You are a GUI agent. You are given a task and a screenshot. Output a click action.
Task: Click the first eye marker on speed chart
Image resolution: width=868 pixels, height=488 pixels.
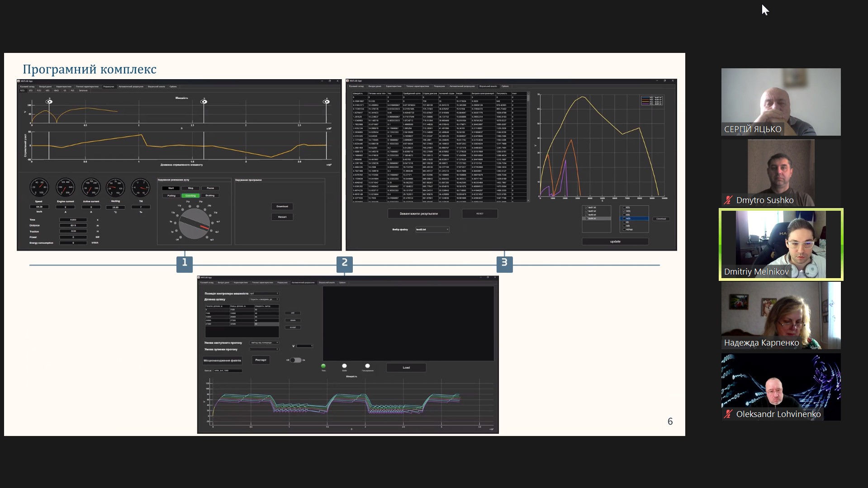point(49,102)
